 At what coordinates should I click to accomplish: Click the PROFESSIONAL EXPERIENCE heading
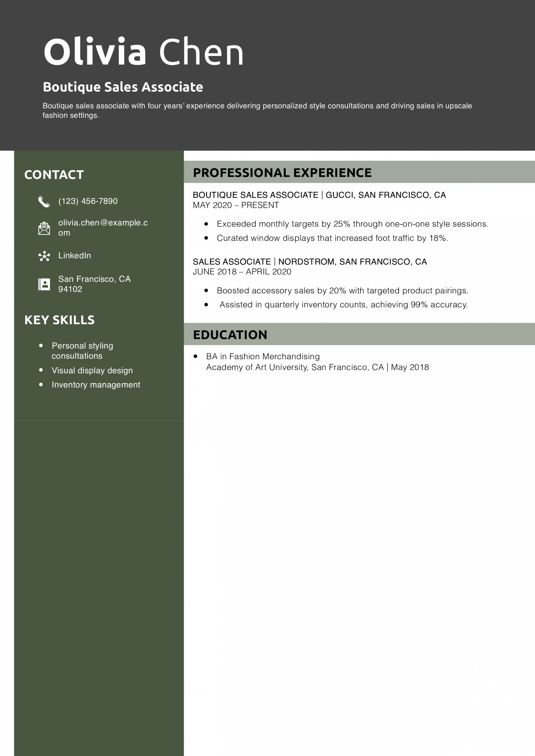tap(282, 173)
